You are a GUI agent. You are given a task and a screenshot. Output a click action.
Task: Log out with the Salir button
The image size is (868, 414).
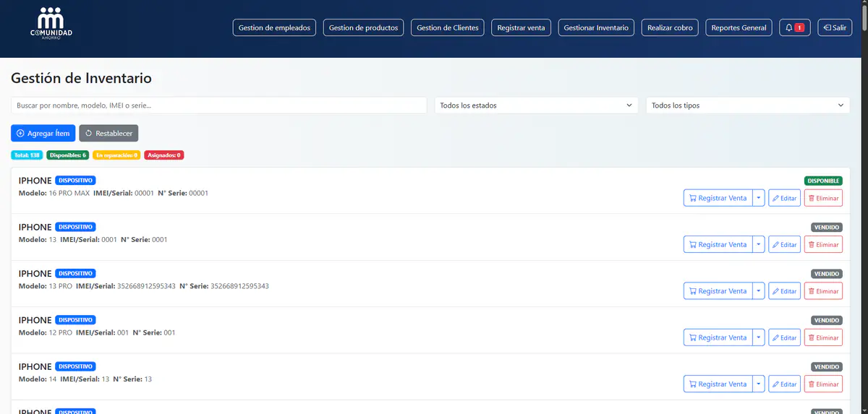[x=835, y=27]
